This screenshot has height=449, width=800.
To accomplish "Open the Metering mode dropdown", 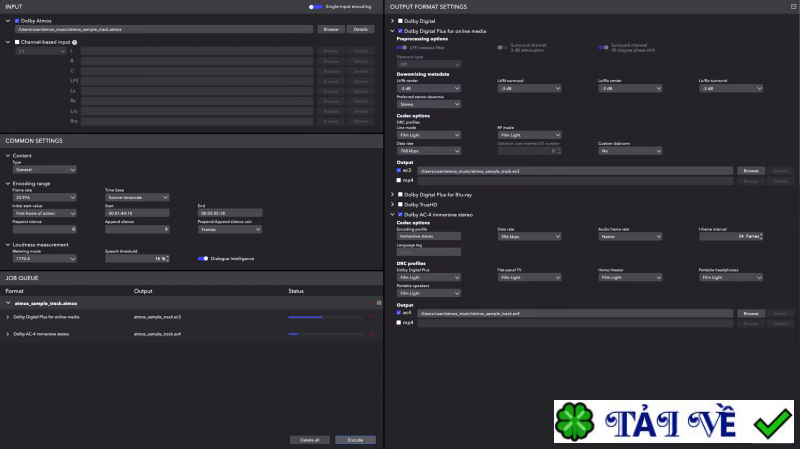I will point(44,259).
